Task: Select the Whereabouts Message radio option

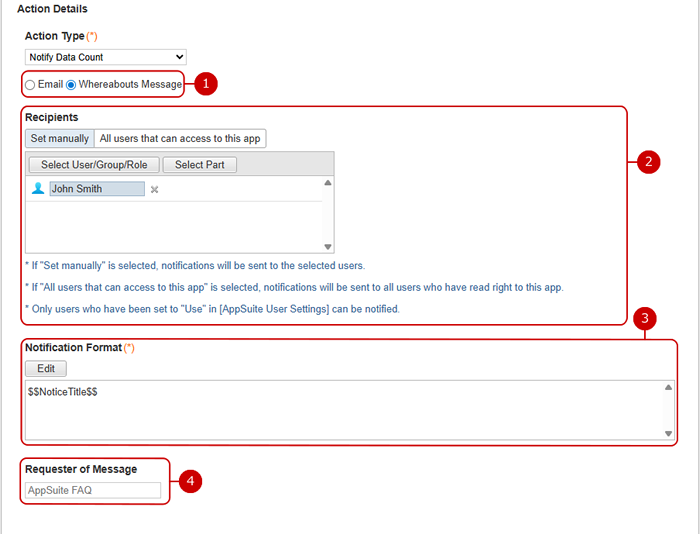Action: tap(71, 85)
